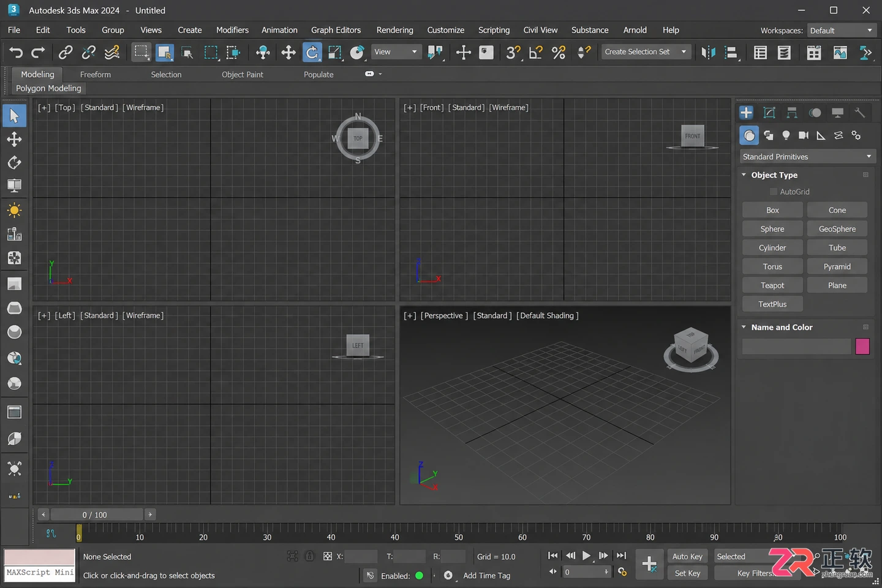Select the Cameras category icon

click(x=804, y=135)
